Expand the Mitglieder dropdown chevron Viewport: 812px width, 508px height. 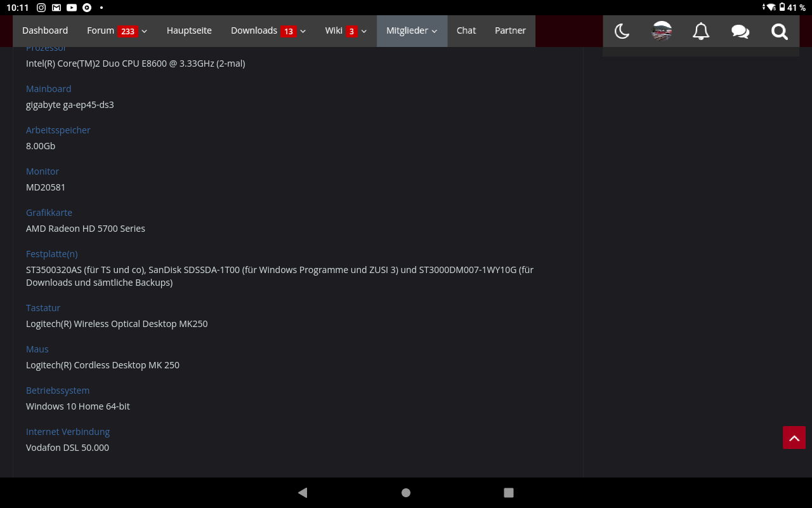coord(435,31)
